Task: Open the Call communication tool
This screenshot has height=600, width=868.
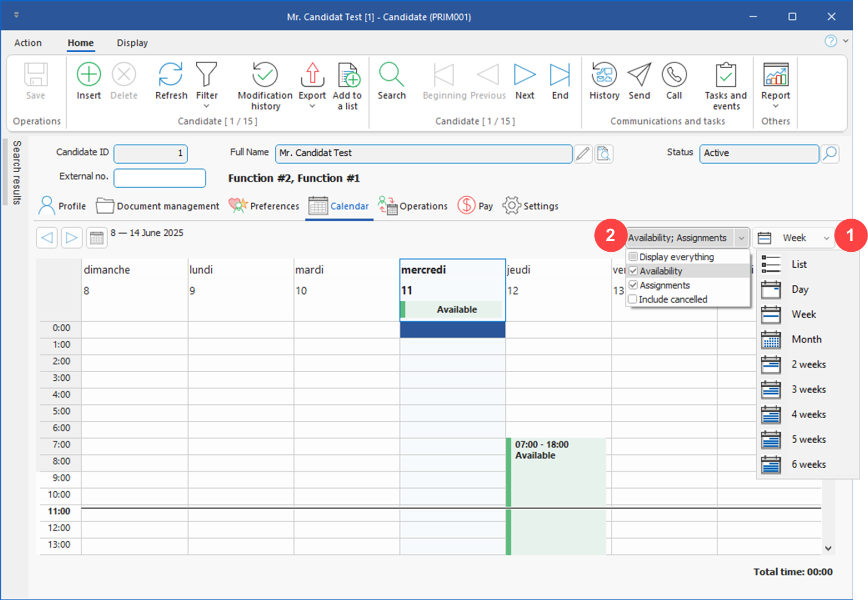Action: tap(674, 75)
